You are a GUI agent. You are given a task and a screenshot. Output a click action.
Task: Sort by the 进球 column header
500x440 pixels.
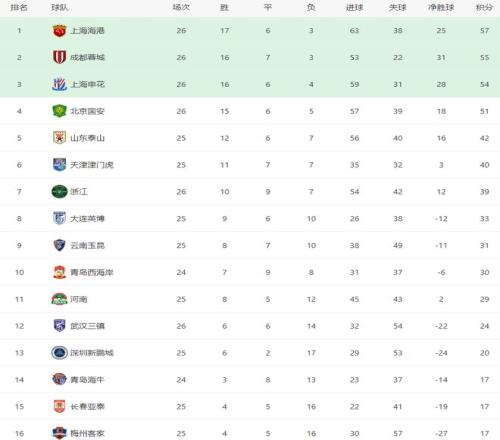click(x=354, y=7)
